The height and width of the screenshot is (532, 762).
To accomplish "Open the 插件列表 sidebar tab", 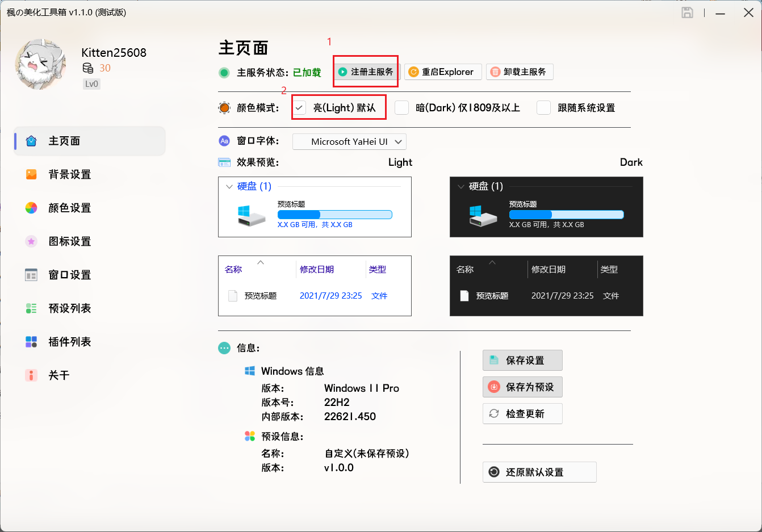I will 90,342.
